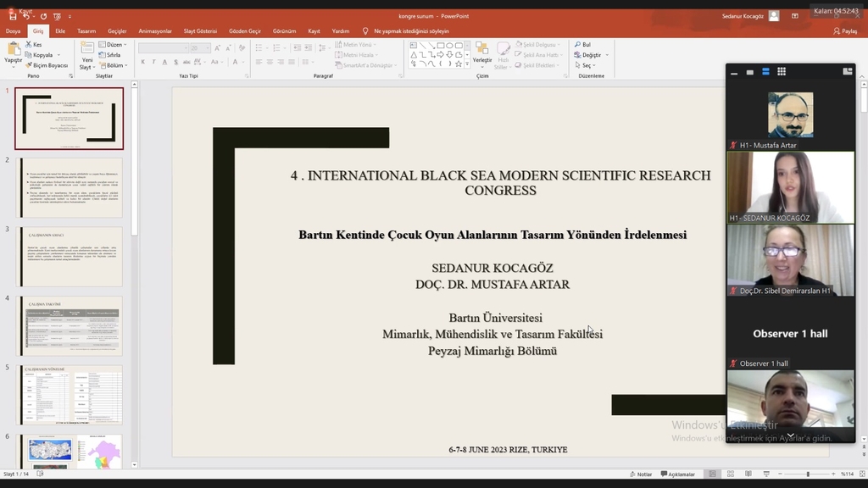The height and width of the screenshot is (488, 868).
Task: Redo using the quick-access repeat arrow
Action: click(43, 17)
